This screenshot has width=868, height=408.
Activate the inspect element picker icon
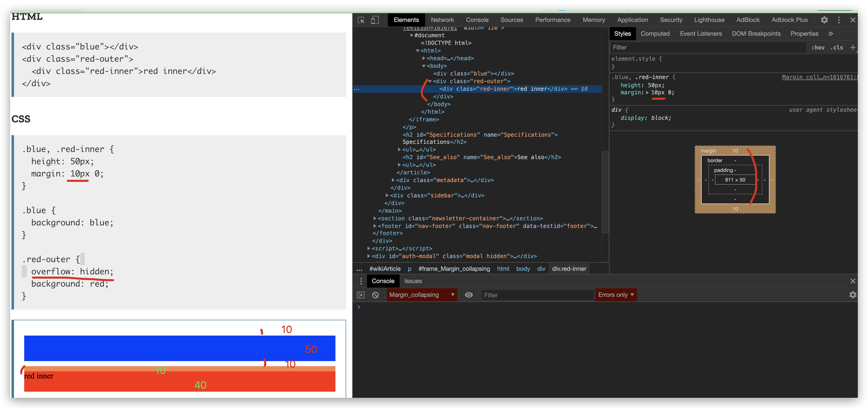pos(361,20)
